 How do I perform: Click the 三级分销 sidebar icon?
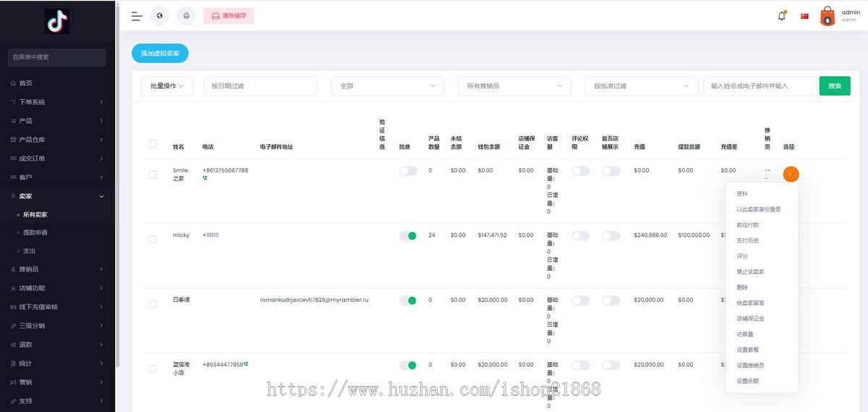tap(13, 326)
